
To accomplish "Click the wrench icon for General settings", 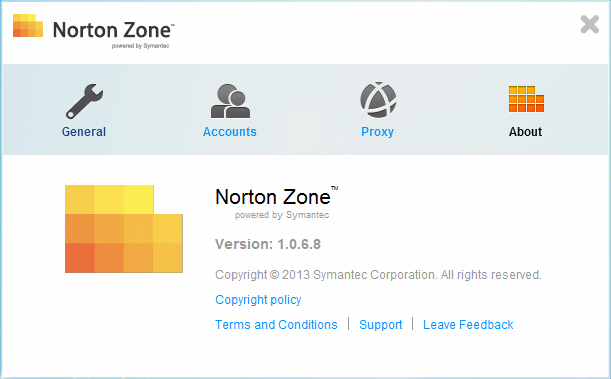I will [x=85, y=101].
